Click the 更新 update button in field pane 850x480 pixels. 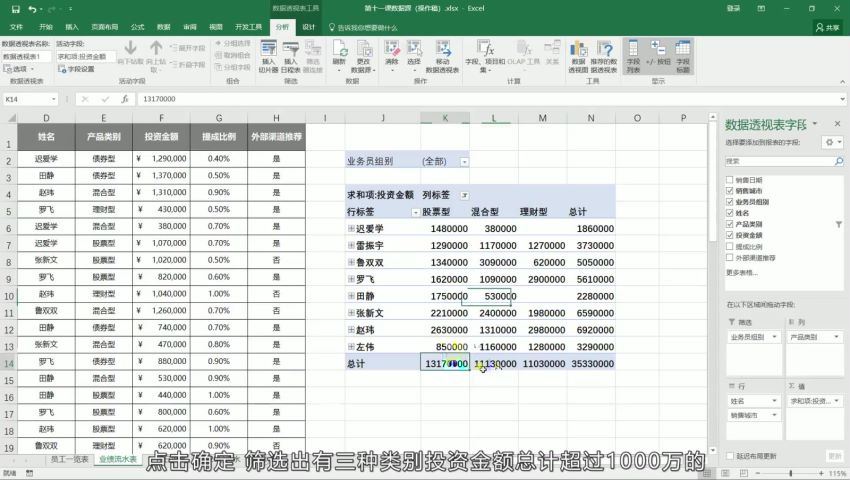point(835,456)
